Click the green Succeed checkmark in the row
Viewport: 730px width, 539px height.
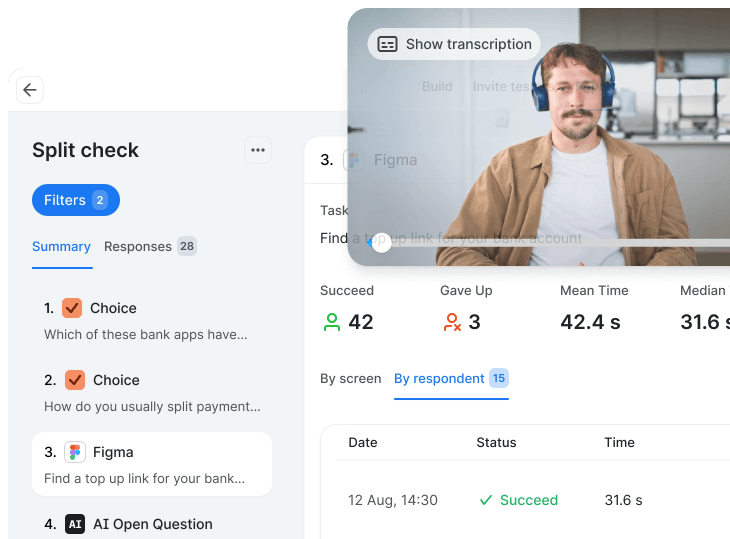click(486, 500)
